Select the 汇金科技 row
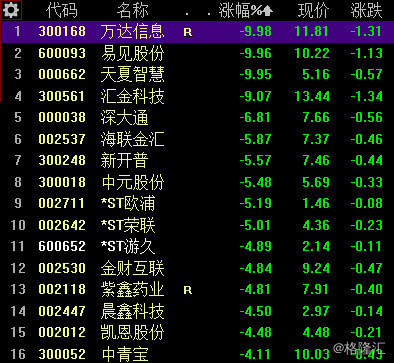The image size is (394, 363). 198,96
